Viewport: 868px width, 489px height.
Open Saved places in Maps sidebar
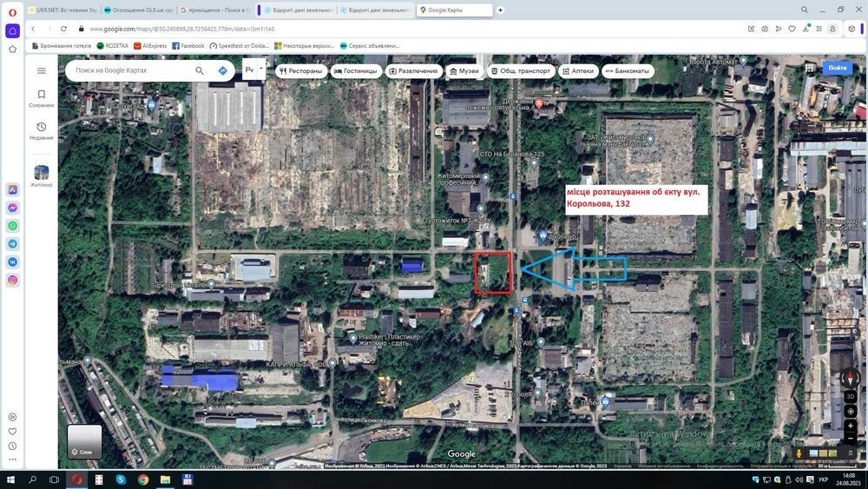[x=42, y=97]
